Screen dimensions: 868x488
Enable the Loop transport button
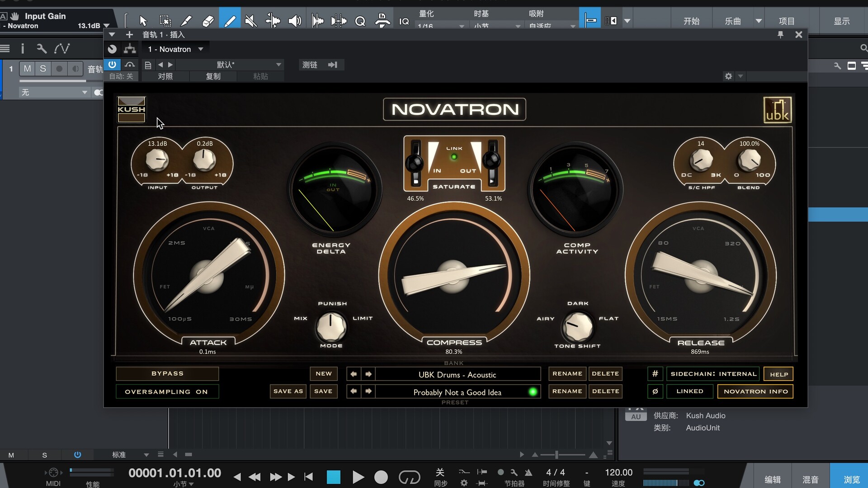pyautogui.click(x=409, y=477)
